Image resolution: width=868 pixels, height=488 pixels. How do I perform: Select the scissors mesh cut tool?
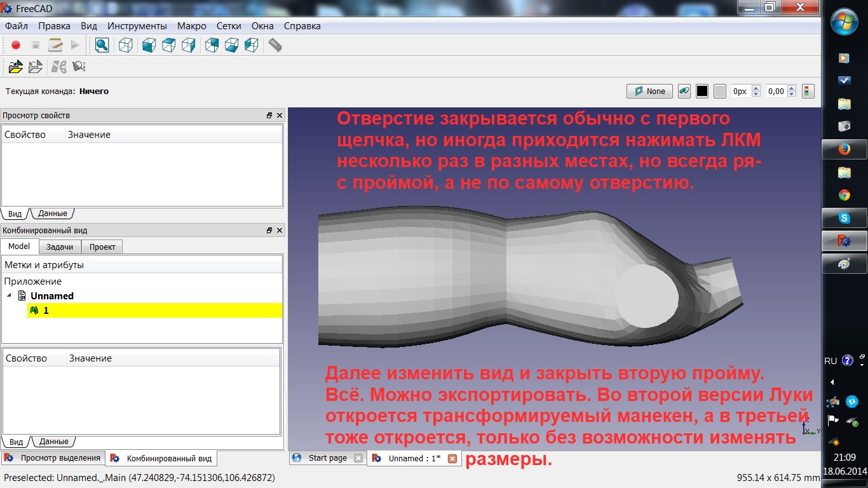tap(59, 66)
